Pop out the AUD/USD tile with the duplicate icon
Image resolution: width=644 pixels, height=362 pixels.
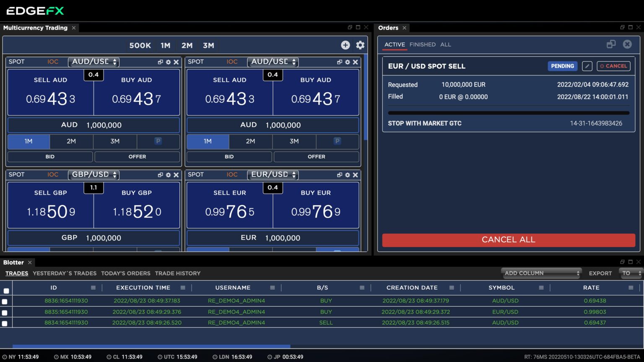tap(160, 62)
